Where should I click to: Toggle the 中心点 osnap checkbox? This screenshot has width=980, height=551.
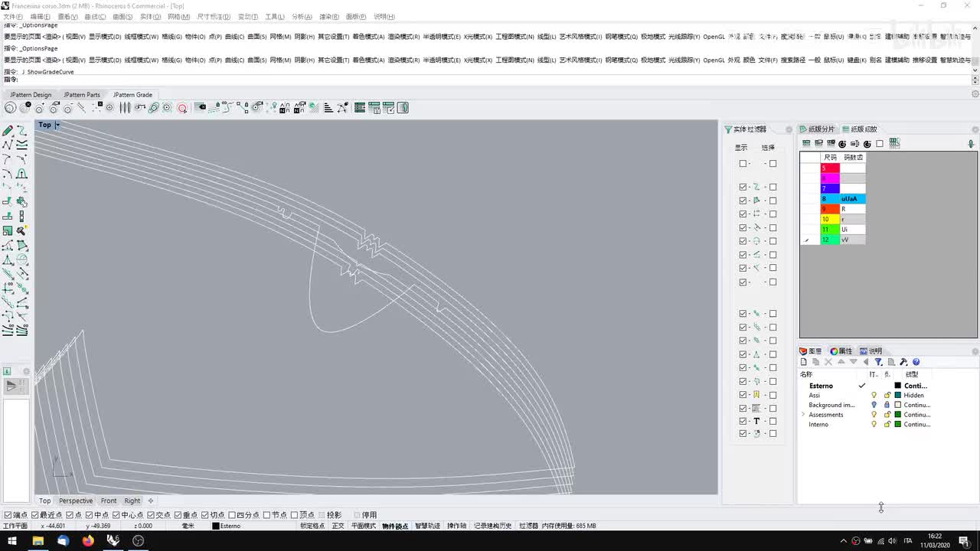tap(116, 515)
